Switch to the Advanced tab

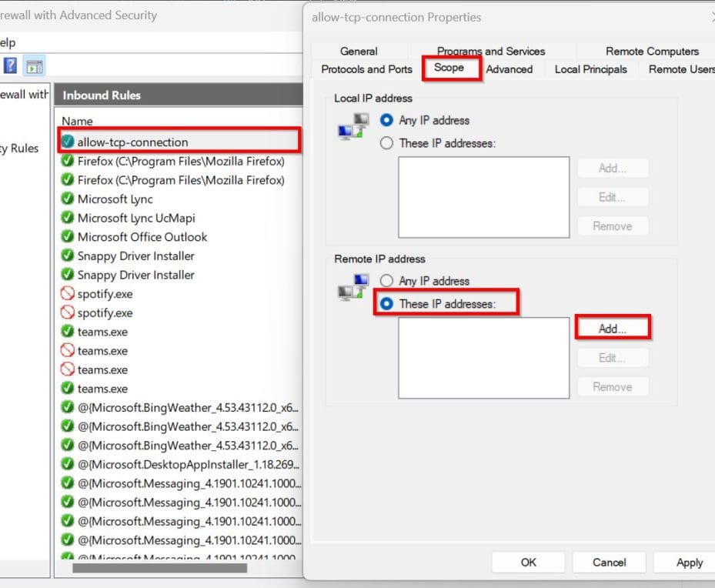510,68
